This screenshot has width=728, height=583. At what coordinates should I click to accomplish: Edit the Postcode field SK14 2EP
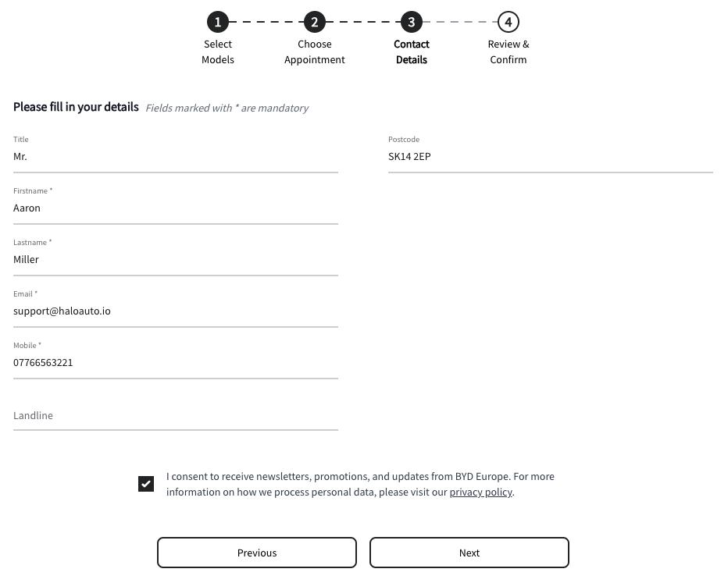tap(550, 157)
